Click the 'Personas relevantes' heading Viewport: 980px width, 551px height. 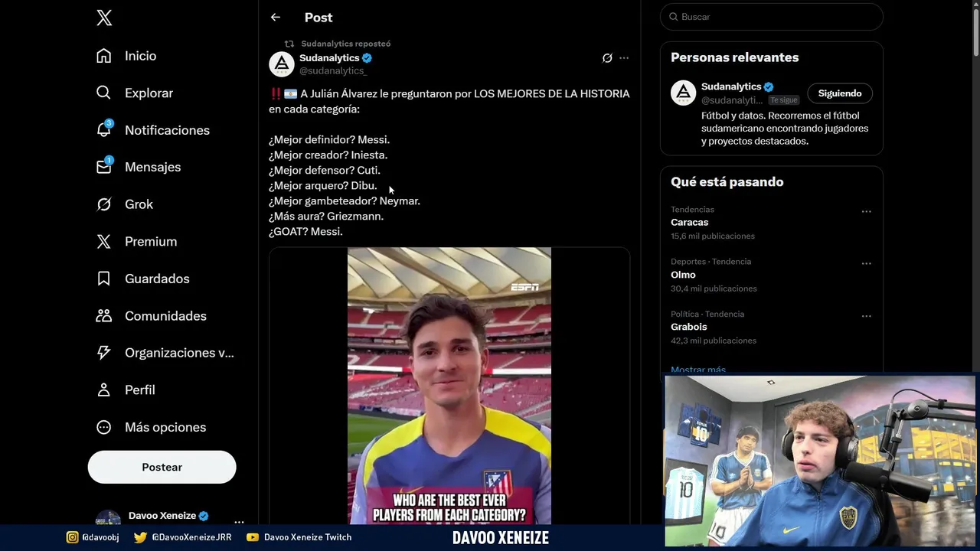coord(734,57)
